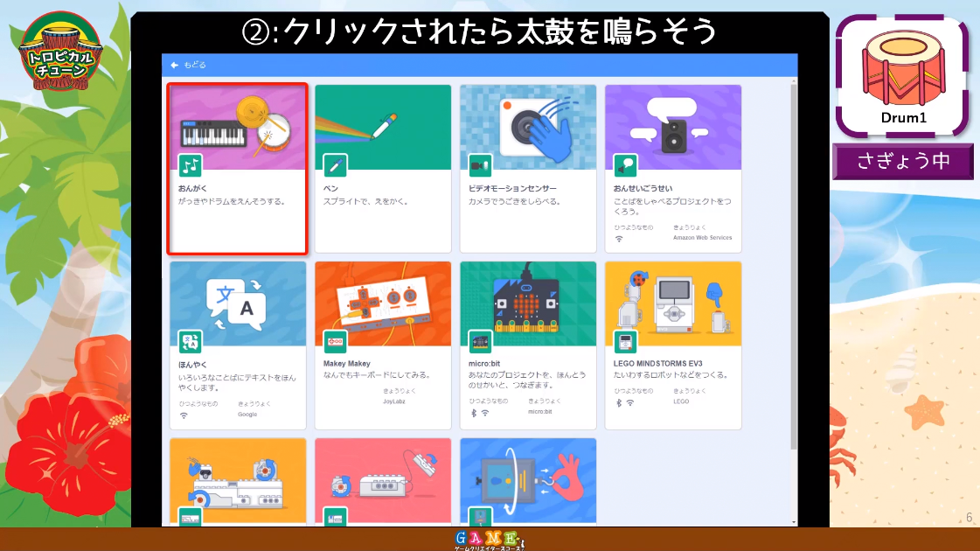
Task: Click the wifi icon on ほんやく card
Action: 184,415
